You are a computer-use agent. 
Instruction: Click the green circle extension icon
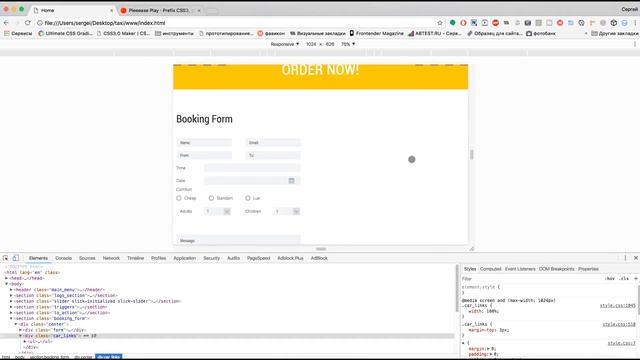(x=452, y=23)
